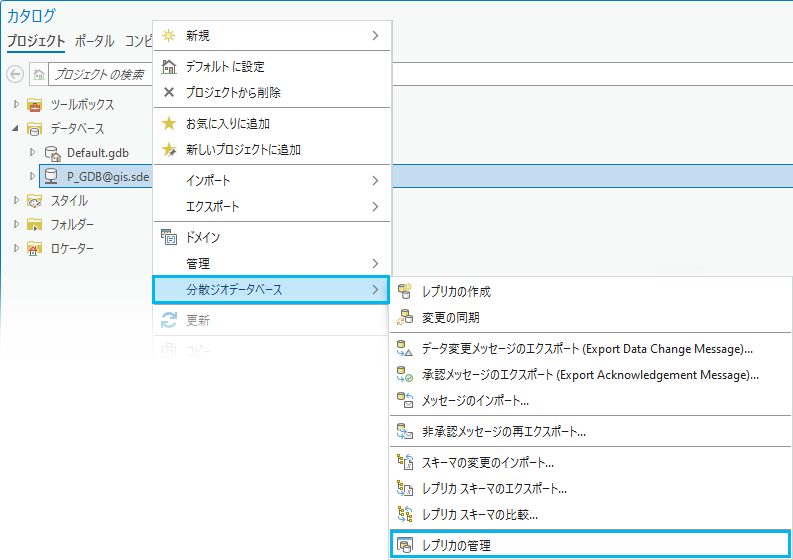Select レプリカ スキーマの比較 entry

(591, 514)
